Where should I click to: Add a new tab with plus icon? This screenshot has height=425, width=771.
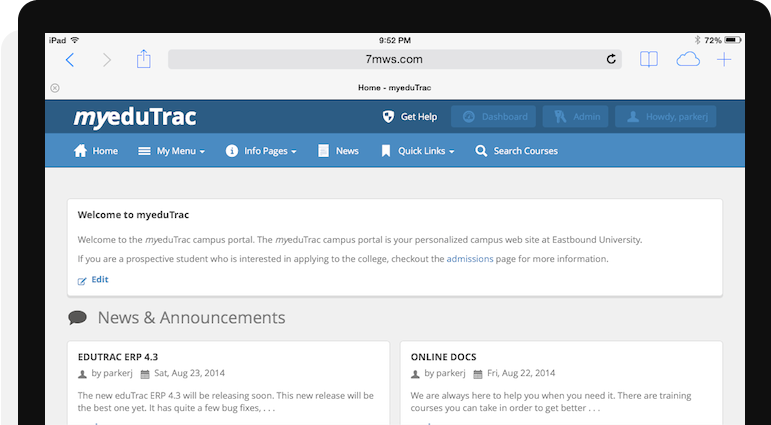tap(724, 60)
